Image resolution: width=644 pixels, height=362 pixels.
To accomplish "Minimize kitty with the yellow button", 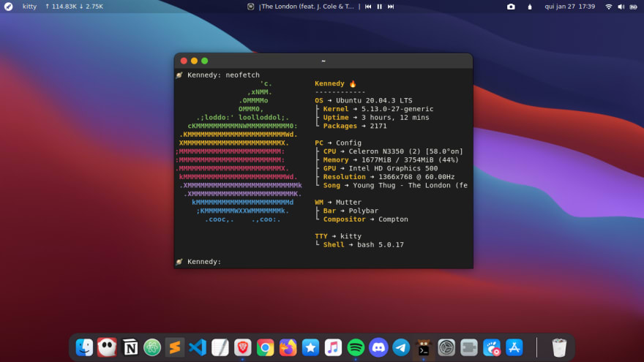I will click(194, 61).
